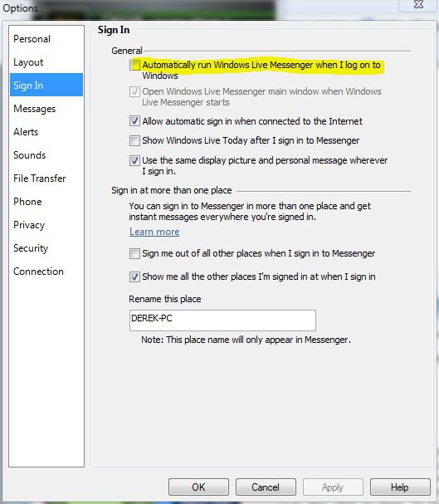This screenshot has width=439, height=504.
Task: Check Show Windows Live Today after sign in
Action: (x=134, y=140)
